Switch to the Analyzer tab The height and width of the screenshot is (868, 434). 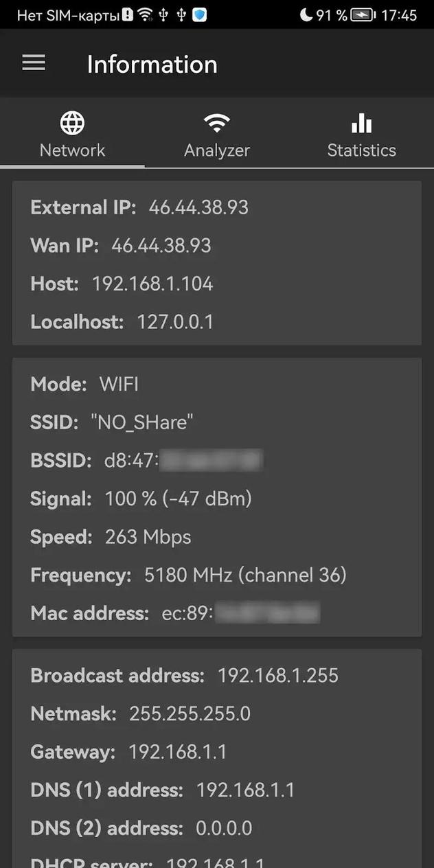217,150
